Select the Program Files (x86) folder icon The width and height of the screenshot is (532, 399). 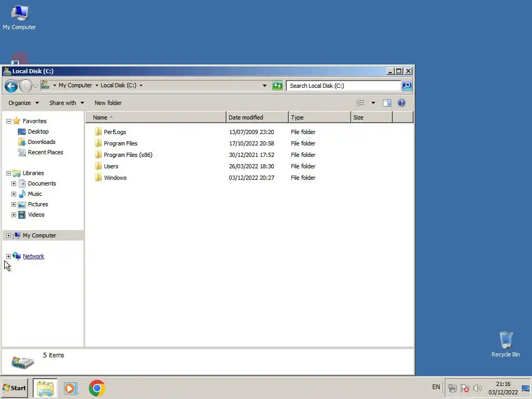point(98,155)
